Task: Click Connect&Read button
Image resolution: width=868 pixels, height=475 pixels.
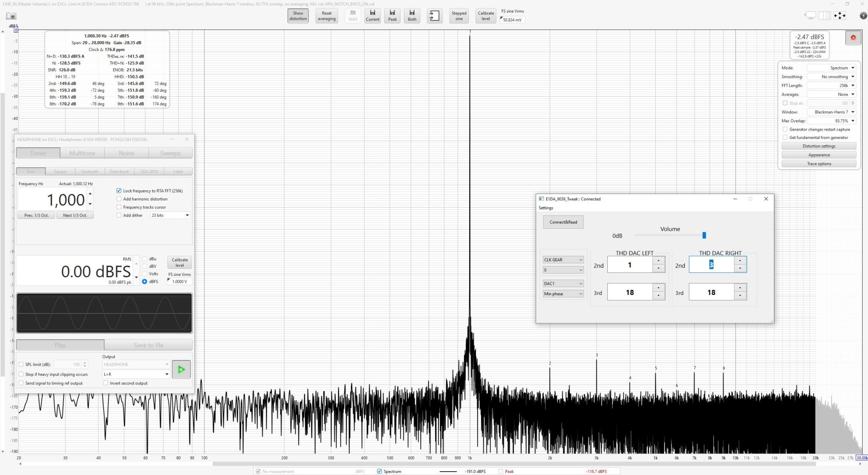Action: [x=563, y=222]
